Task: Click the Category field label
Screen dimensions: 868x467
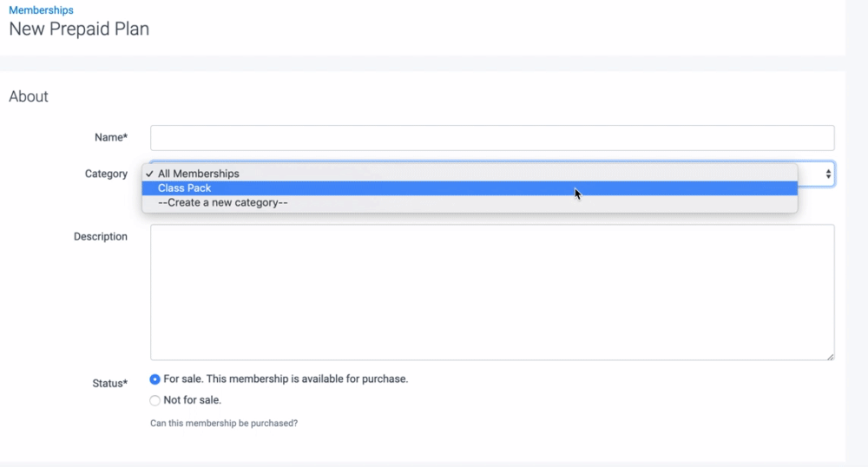Action: (106, 174)
